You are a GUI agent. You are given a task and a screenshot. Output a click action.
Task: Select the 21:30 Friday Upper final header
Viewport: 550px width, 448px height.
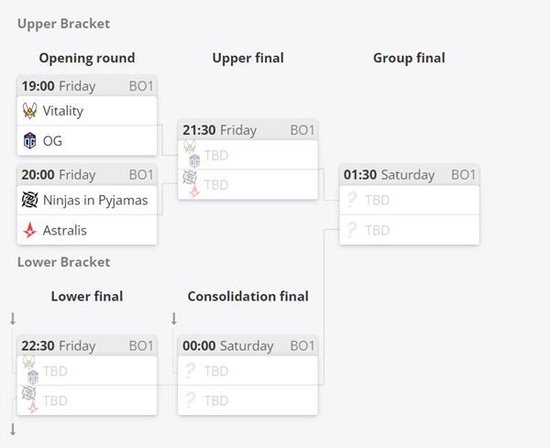pyautogui.click(x=248, y=131)
